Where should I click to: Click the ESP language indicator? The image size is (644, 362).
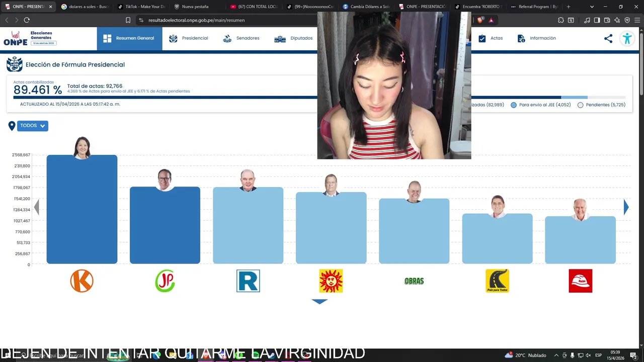point(598,355)
